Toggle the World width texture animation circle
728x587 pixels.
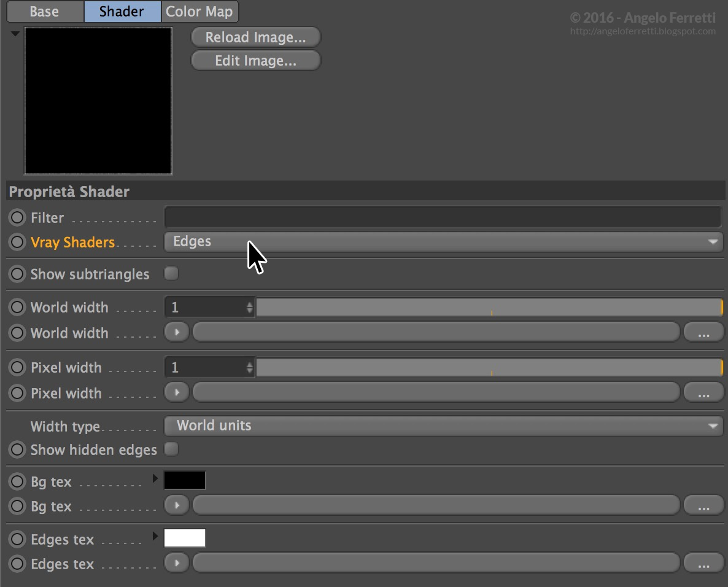point(17,333)
